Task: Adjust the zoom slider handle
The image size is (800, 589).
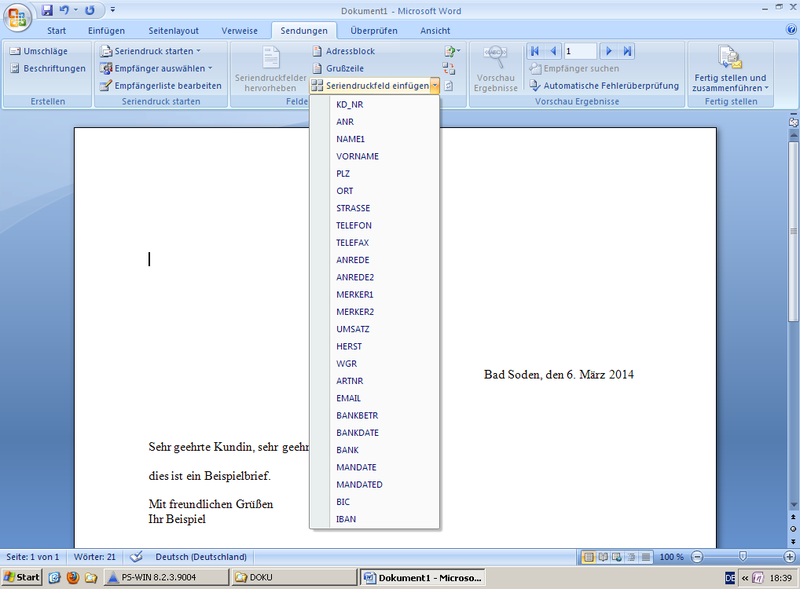Action: point(743,556)
